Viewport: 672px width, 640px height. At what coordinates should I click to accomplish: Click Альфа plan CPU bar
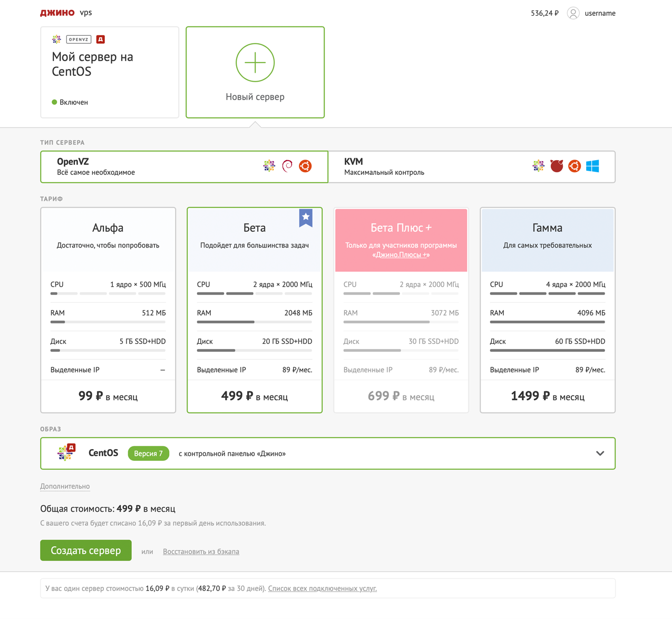click(x=108, y=293)
